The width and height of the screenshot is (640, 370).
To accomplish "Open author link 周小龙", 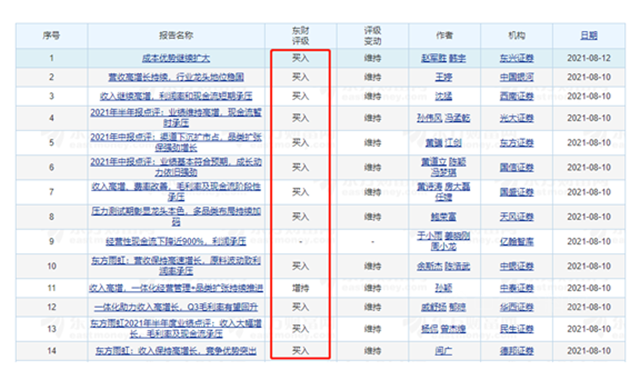I will point(444,247).
